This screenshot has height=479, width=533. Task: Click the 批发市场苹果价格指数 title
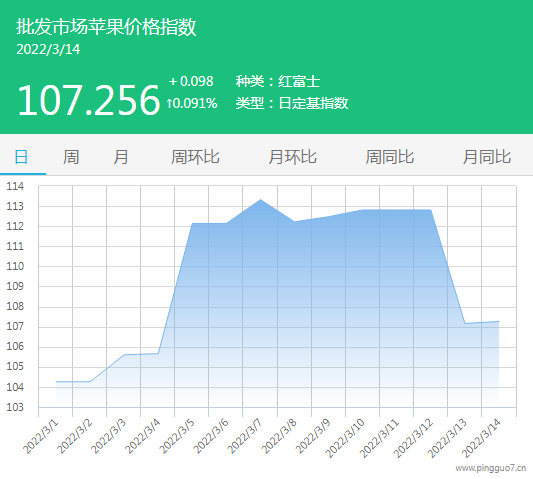coord(106,27)
